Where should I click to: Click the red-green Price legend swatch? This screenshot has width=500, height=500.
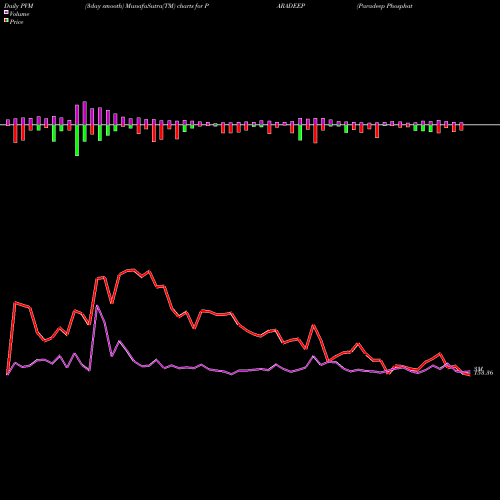click(6, 21)
